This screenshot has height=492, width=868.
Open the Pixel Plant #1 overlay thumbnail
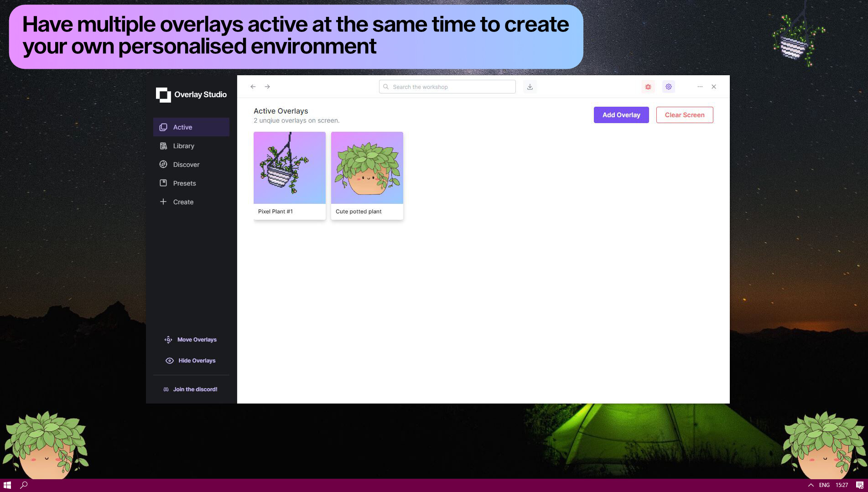[x=289, y=167]
